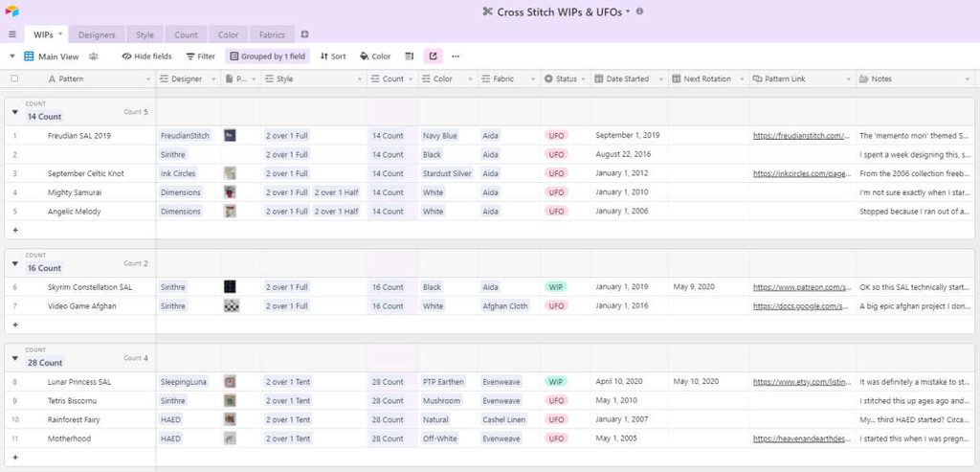
Task: Collapse the 14 Count group
Action: (x=15, y=112)
